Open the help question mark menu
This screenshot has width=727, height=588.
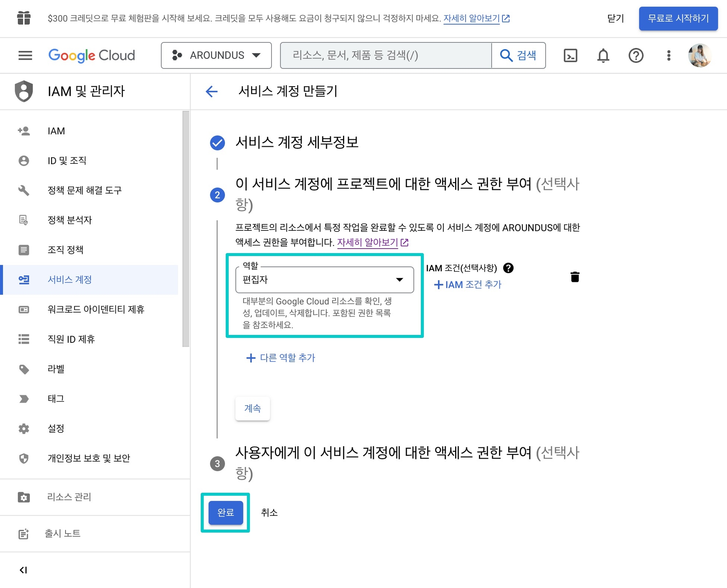point(636,56)
